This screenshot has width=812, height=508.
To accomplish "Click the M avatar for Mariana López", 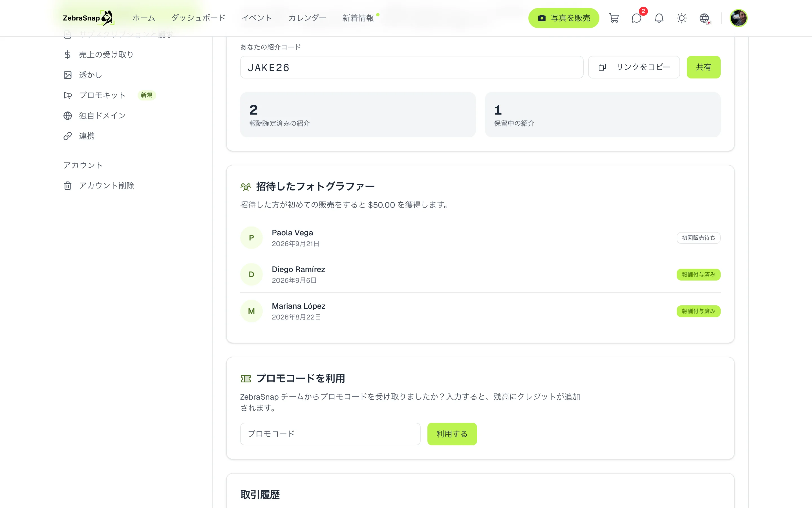I will 251,311.
